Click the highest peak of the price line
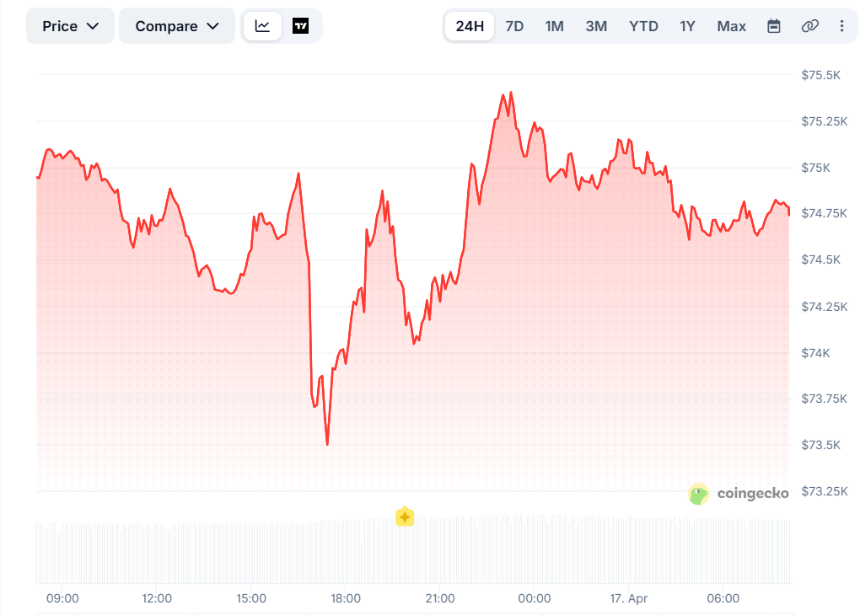The height and width of the screenshot is (616, 860). click(x=511, y=93)
